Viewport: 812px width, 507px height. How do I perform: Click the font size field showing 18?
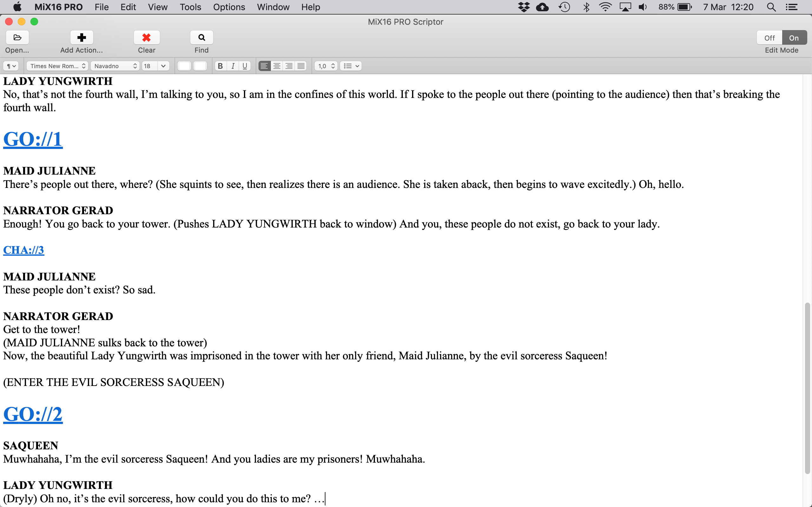pyautogui.click(x=149, y=66)
